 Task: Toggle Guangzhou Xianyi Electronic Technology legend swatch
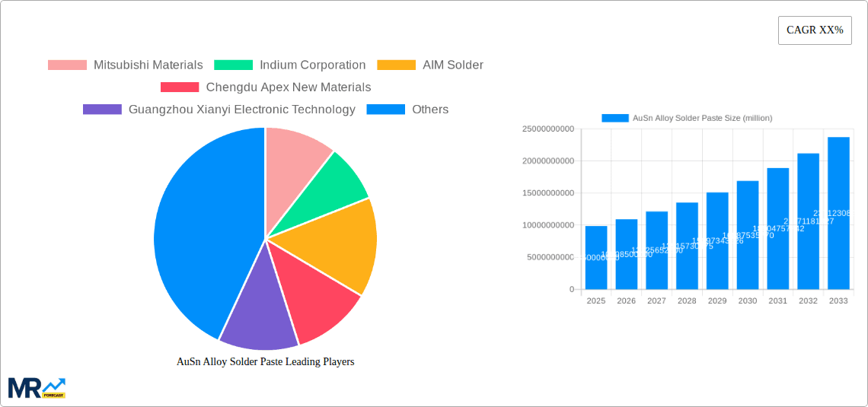(103, 110)
